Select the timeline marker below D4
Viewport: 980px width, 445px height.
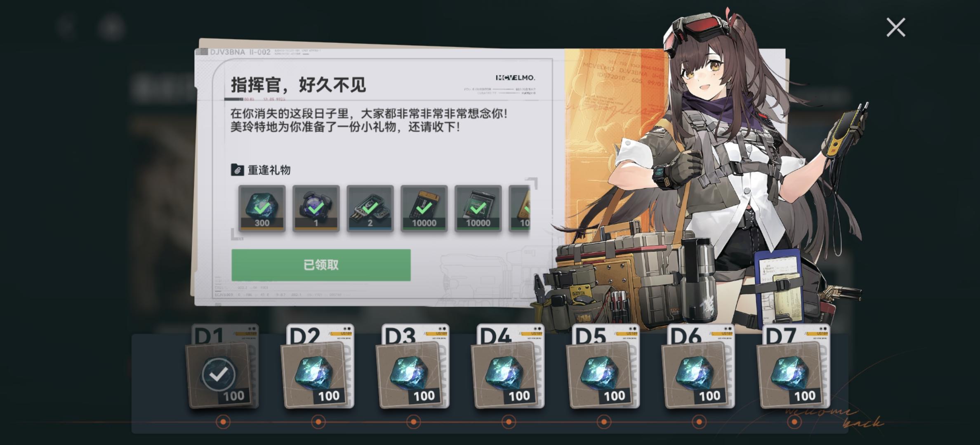509,422
